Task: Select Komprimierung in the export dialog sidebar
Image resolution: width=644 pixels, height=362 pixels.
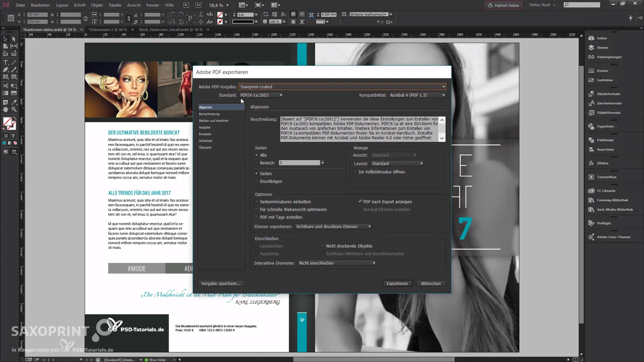Action: coord(209,114)
